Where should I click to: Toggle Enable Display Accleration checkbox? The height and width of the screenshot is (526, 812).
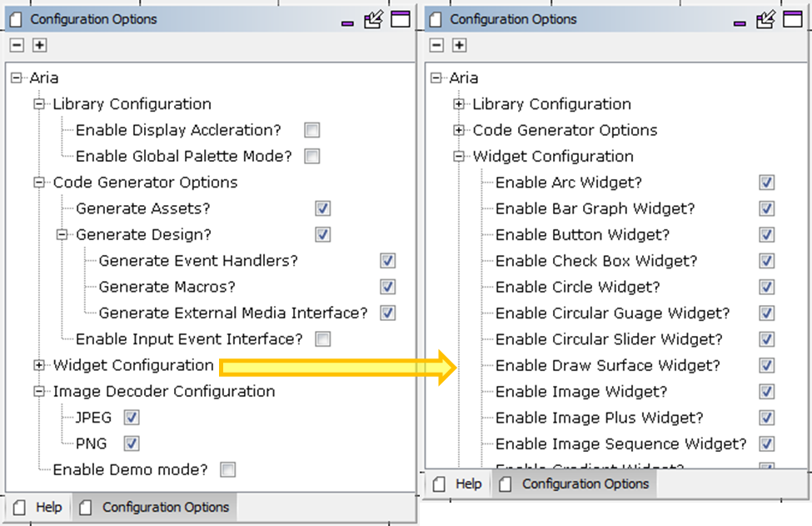(x=311, y=130)
